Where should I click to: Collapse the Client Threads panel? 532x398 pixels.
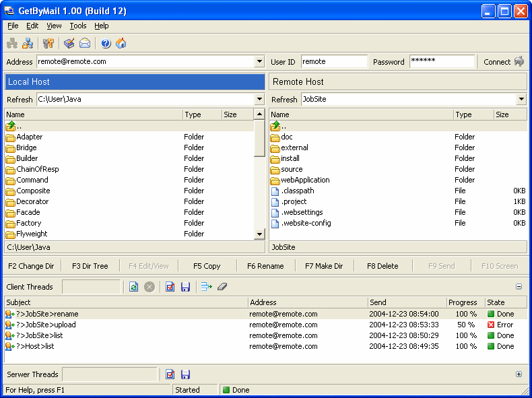pyautogui.click(x=519, y=287)
